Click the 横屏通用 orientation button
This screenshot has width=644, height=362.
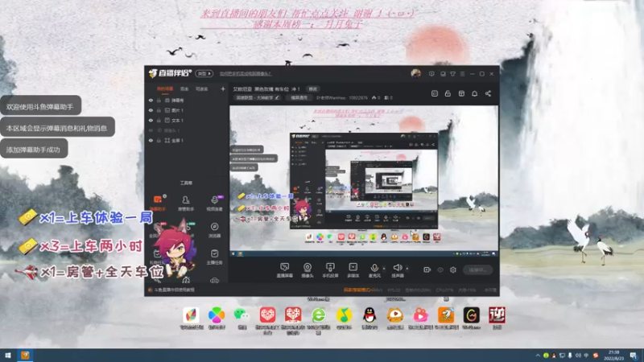click(299, 97)
